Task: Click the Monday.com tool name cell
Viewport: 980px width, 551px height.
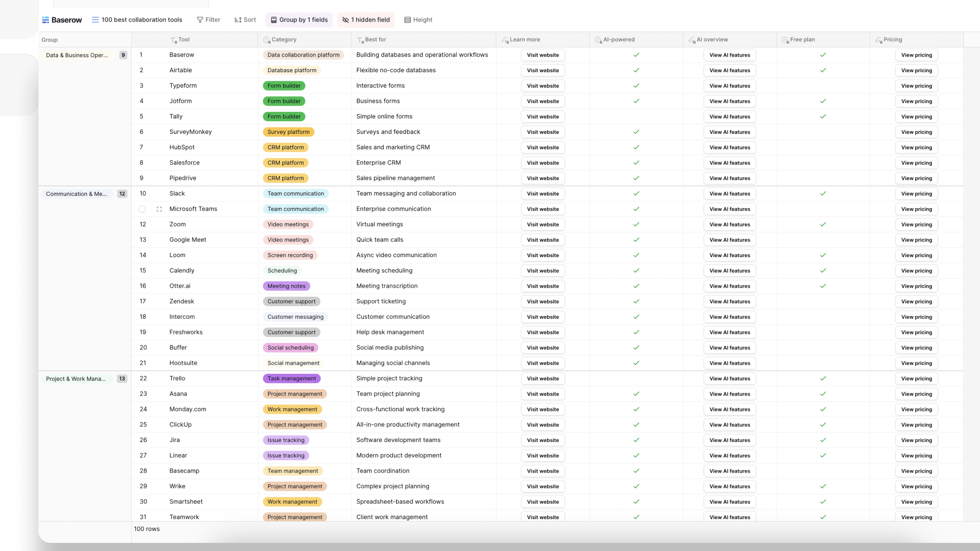Action: [194, 409]
